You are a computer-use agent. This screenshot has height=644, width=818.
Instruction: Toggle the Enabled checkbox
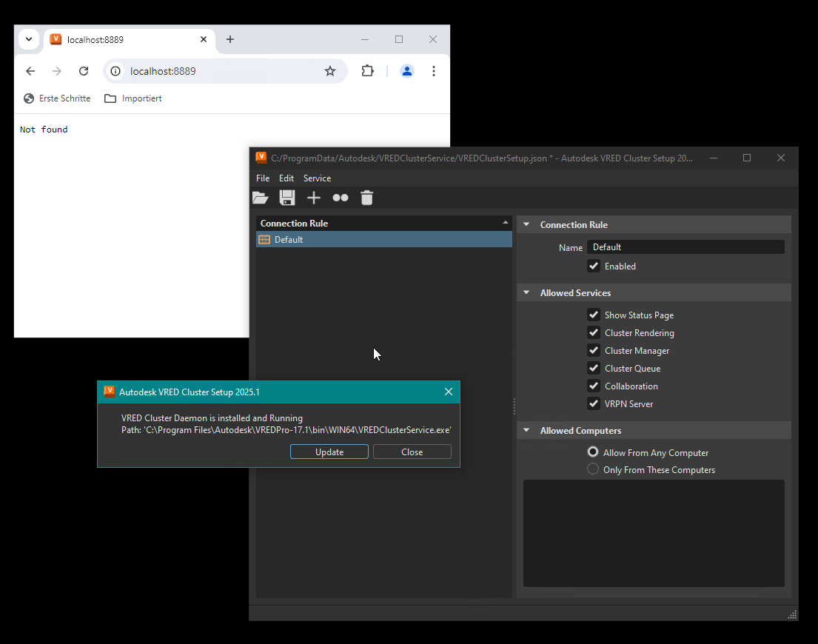594,266
